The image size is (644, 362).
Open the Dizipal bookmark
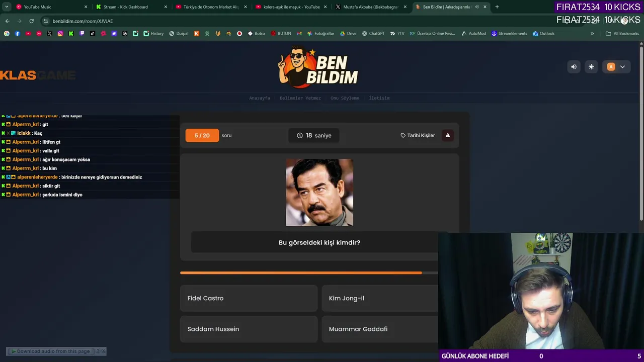pos(179,34)
